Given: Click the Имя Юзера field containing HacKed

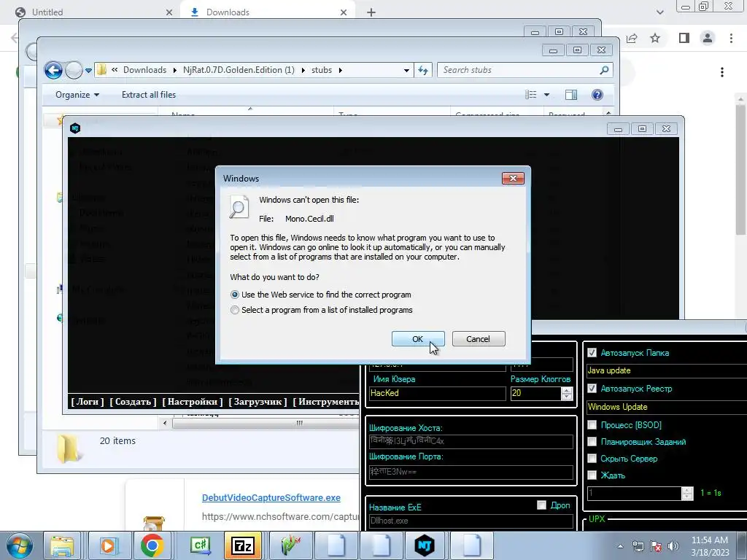Looking at the screenshot, I should (438, 393).
